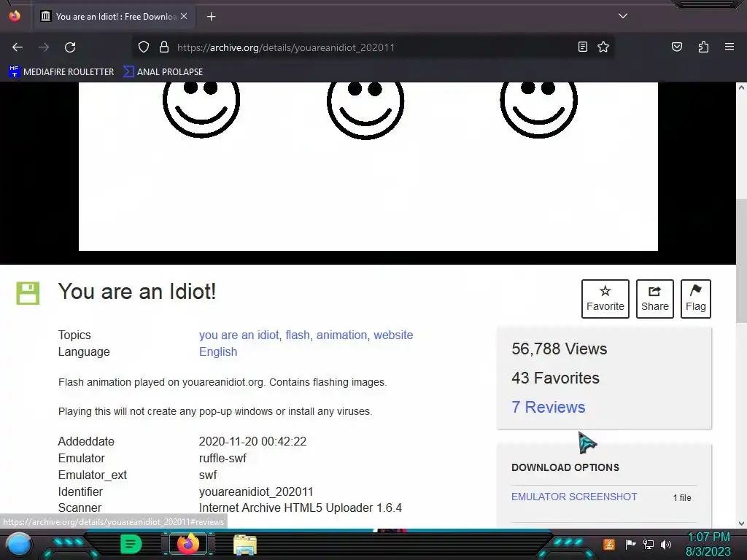Image resolution: width=747 pixels, height=560 pixels.
Task: Open the 7 Reviews link
Action: pyautogui.click(x=549, y=407)
